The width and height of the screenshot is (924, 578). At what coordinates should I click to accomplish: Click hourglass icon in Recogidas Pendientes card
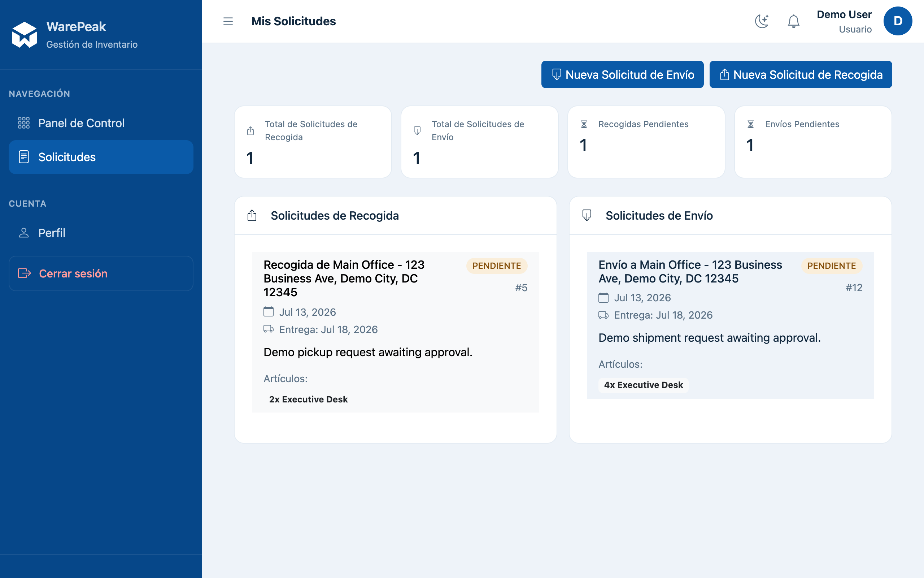pyautogui.click(x=584, y=124)
